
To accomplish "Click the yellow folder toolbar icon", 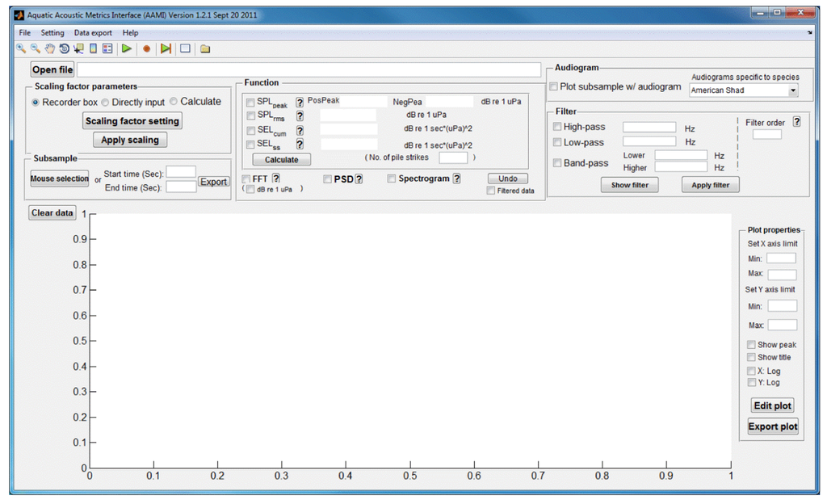I will tap(205, 48).
